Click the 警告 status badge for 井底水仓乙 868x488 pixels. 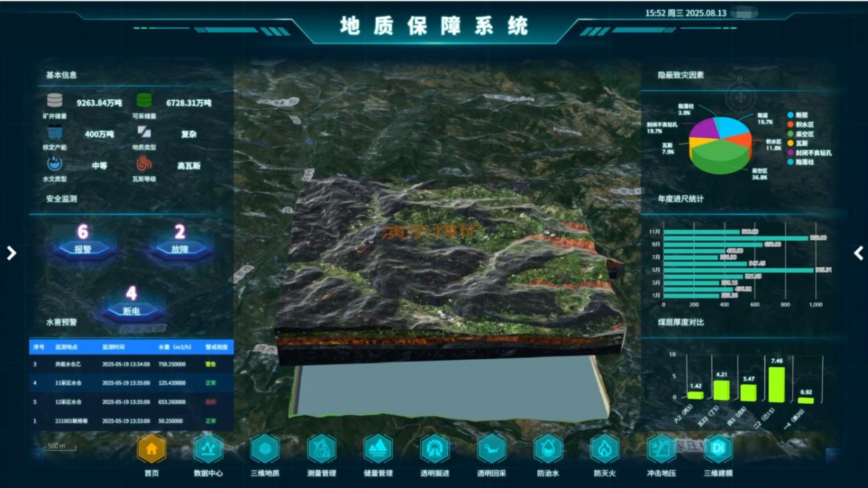[x=210, y=365]
